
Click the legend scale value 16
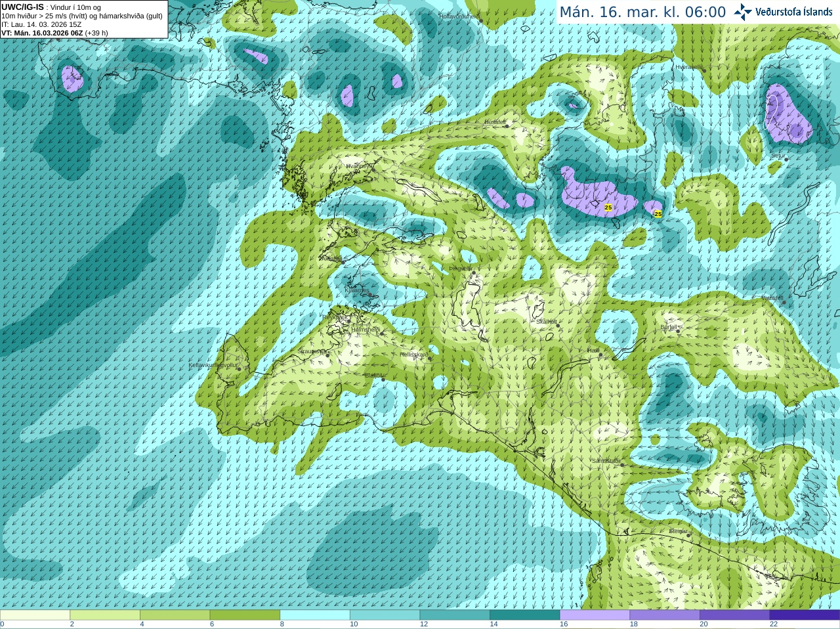564,624
